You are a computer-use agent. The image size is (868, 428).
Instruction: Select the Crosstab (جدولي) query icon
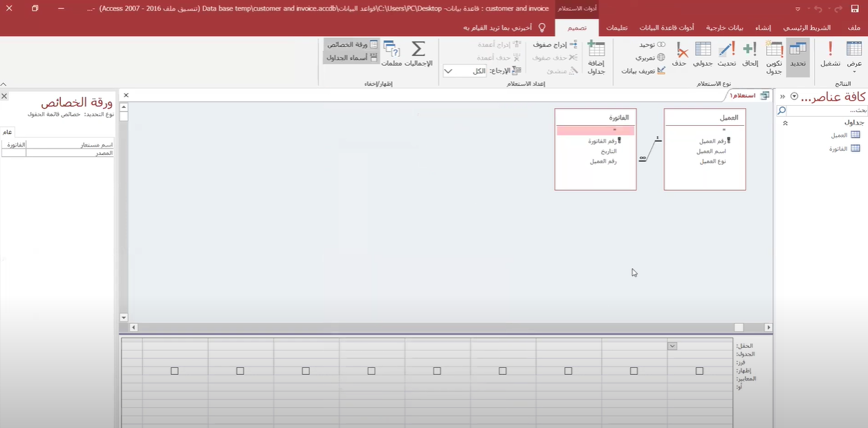click(703, 54)
